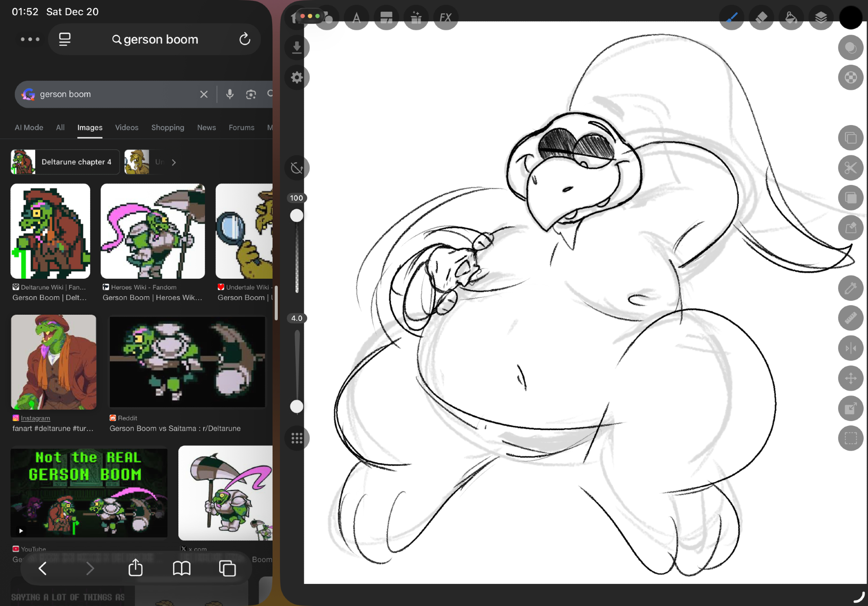Select the eyedropper color picker tool
This screenshot has width=868, height=606.
pos(850,288)
